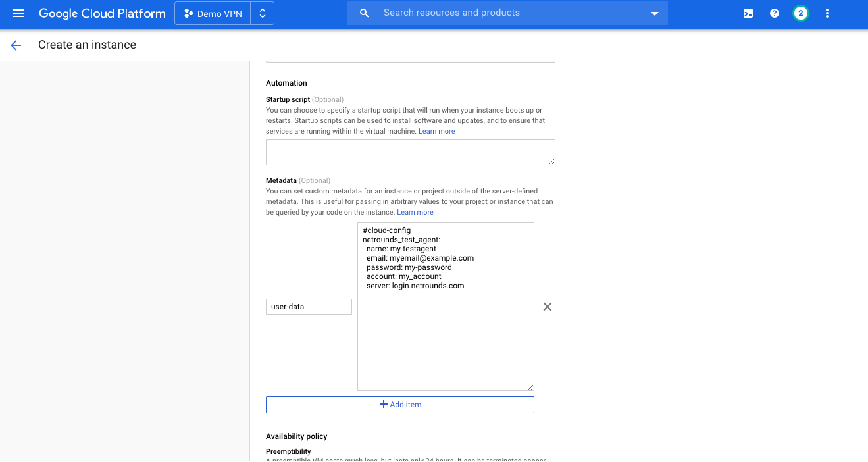Click the Google Cloud Platform logo
Screen dimensions: 868x462
[x=102, y=13]
